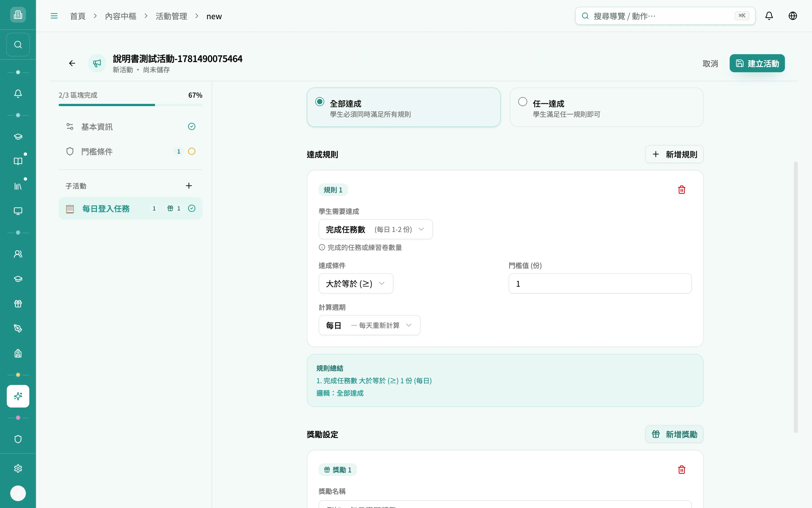The height and width of the screenshot is (508, 812).
Task: Open the first graduation cap sidebar icon
Action: [x=18, y=136]
